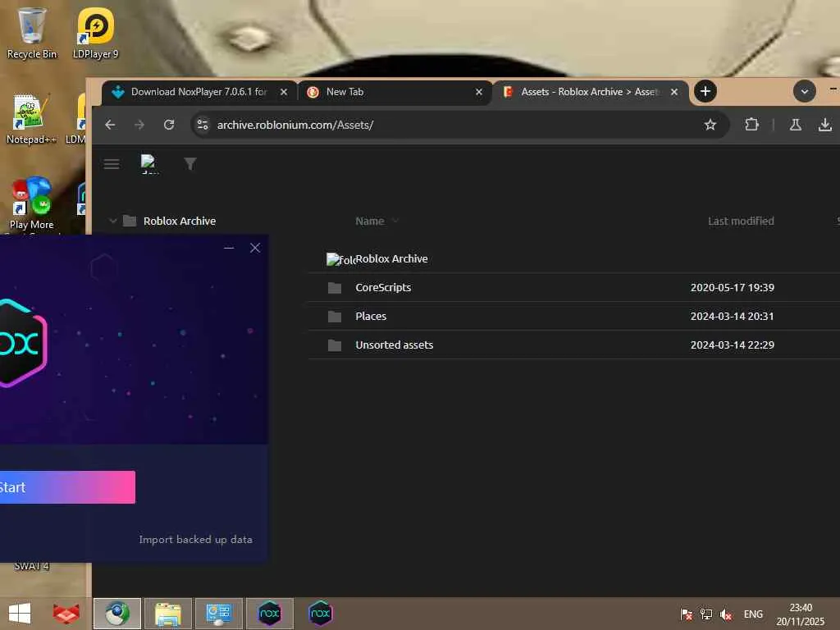The image size is (840, 630).
Task: Go back in the browser
Action: [111, 125]
